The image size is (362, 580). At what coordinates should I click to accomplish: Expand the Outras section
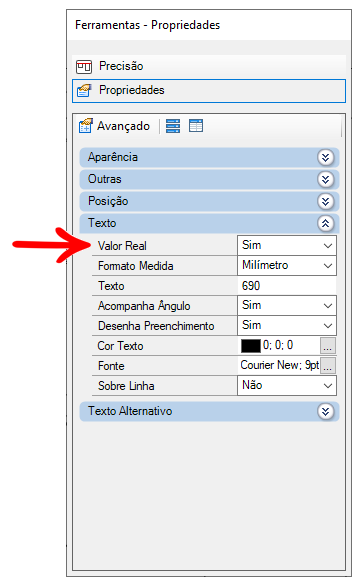pyautogui.click(x=325, y=180)
